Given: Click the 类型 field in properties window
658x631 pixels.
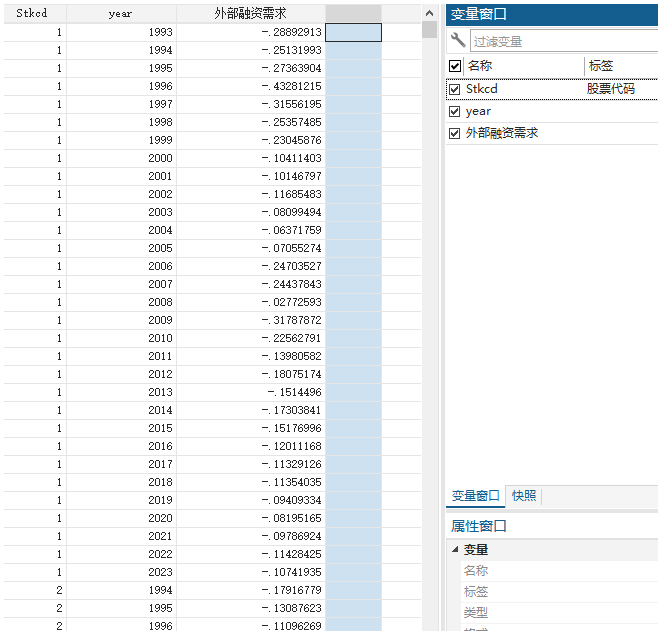Looking at the screenshot, I should 559,613.
